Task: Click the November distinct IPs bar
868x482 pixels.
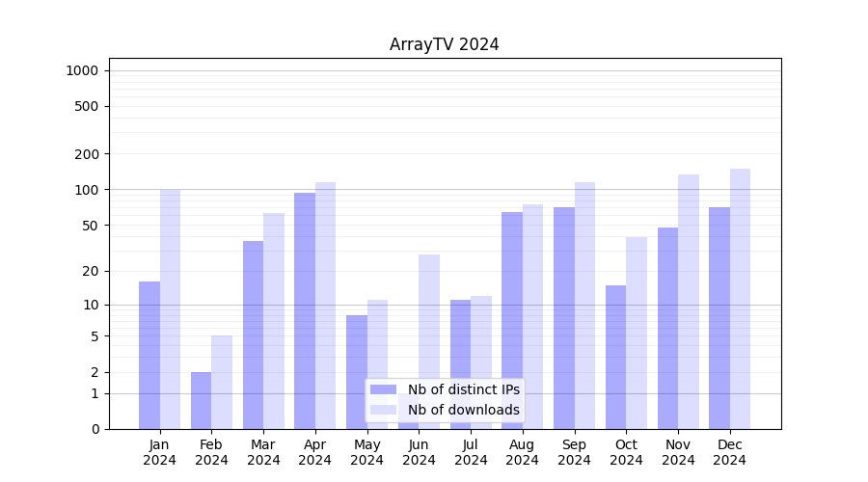Action: click(x=667, y=328)
